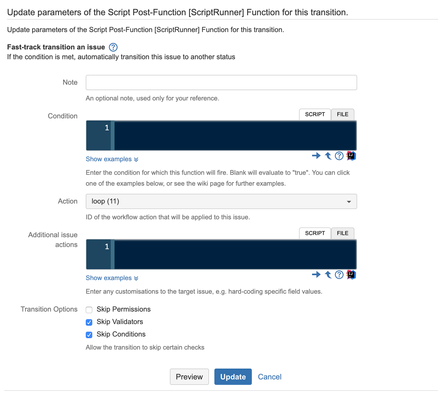Click into the Note text field
Screen dimensions: 438x399
pos(221,82)
